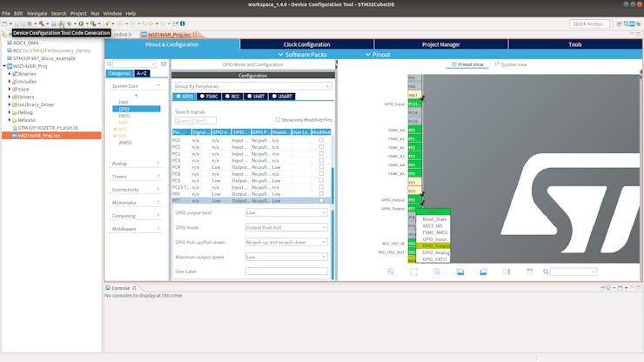The height and width of the screenshot is (362, 644).
Task: Click rotate clockwise icon below pinout
Action: [460, 271]
